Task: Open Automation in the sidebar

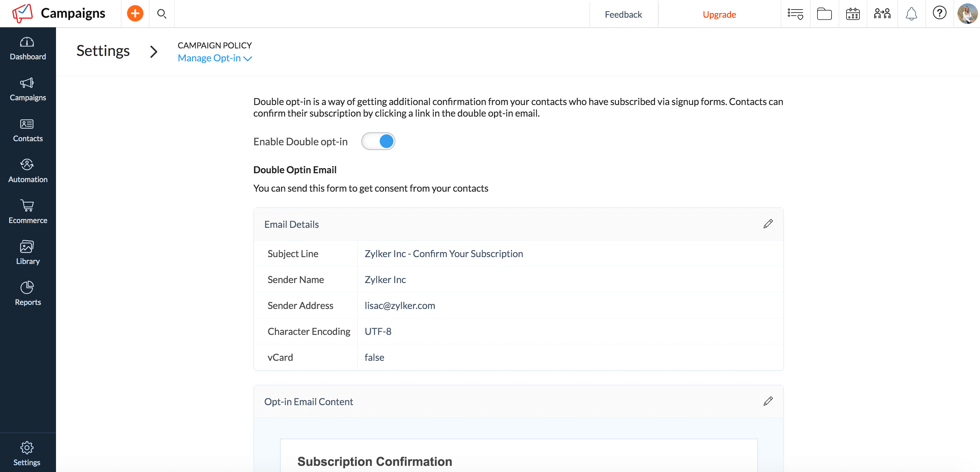Action: click(x=28, y=172)
